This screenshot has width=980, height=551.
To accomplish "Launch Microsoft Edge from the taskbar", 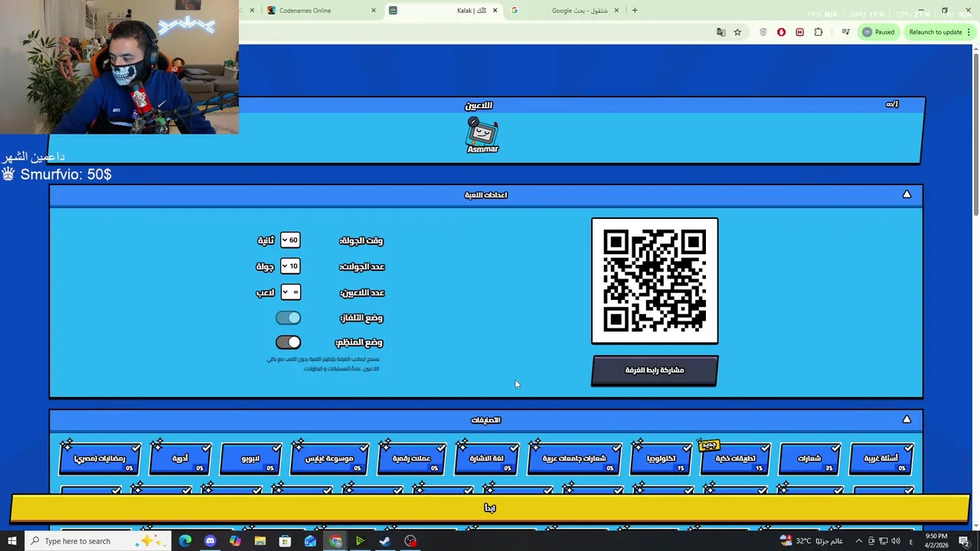I will point(185,541).
